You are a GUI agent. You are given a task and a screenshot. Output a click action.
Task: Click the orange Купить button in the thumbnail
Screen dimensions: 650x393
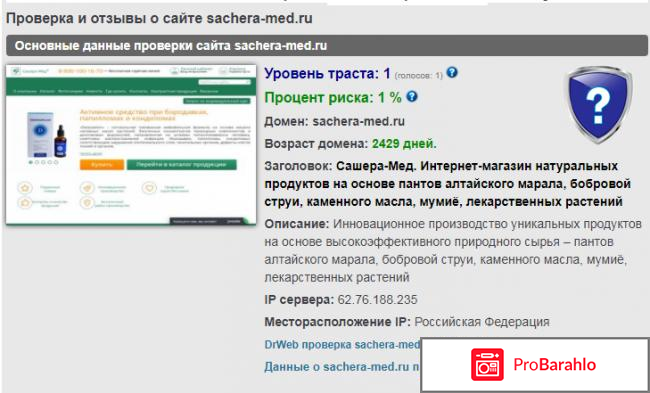[x=102, y=165]
